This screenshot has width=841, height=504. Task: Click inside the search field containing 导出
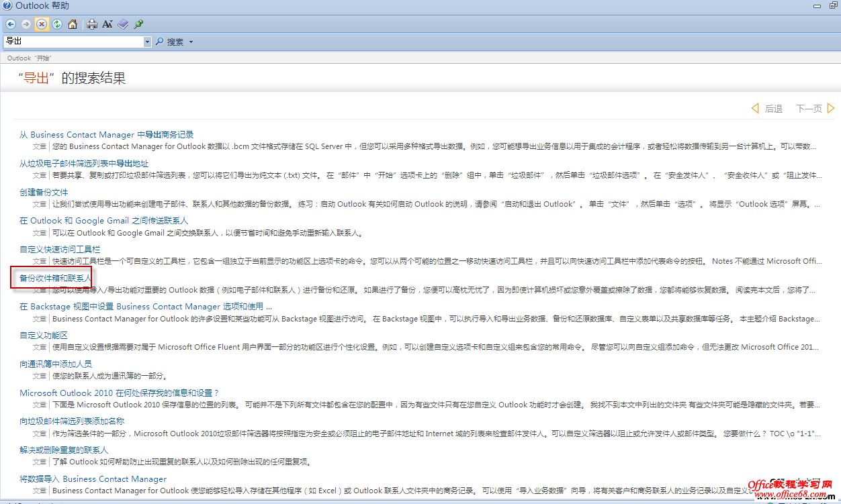click(x=74, y=42)
